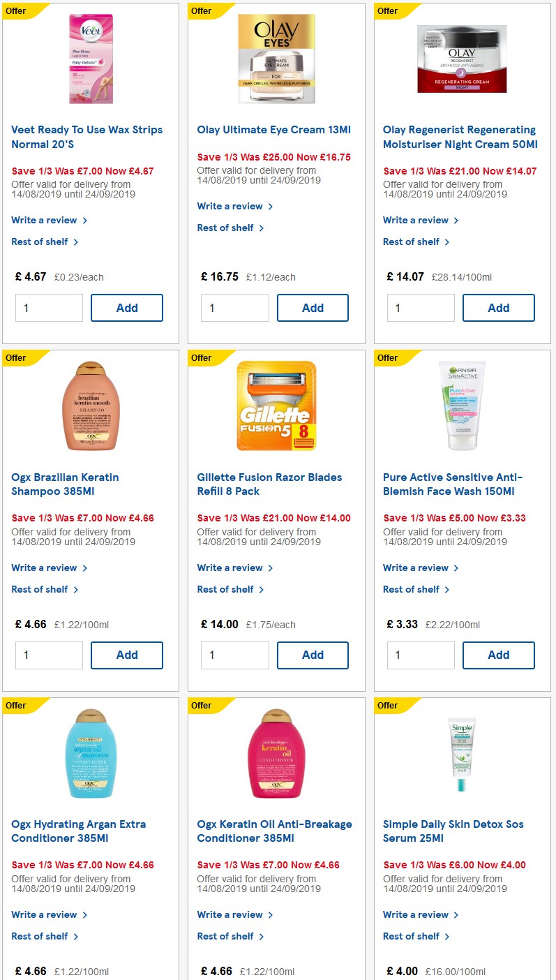Image resolution: width=556 pixels, height=980 pixels.
Task: Open the Veet Ready To Use Wax Strips product page
Action: pyautogui.click(x=86, y=137)
